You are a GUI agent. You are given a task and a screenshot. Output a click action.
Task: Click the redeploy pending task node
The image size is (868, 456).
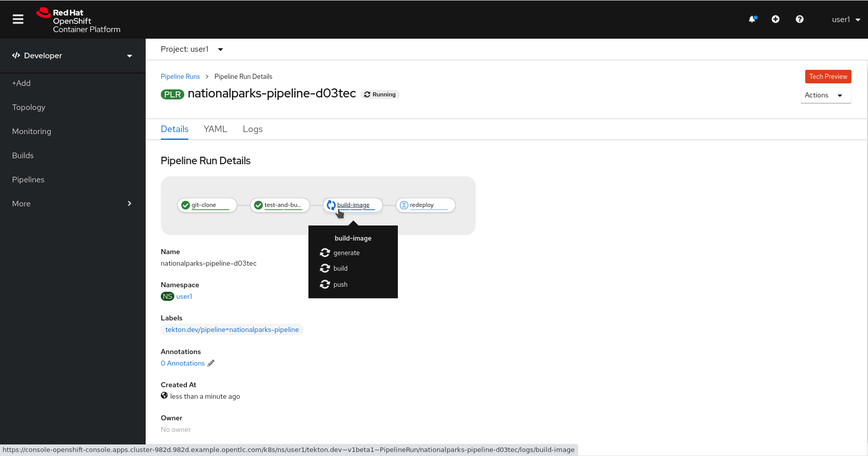425,205
